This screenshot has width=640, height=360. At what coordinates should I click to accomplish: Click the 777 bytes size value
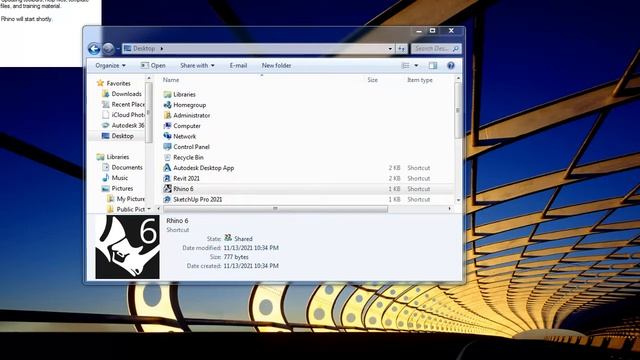point(236,257)
